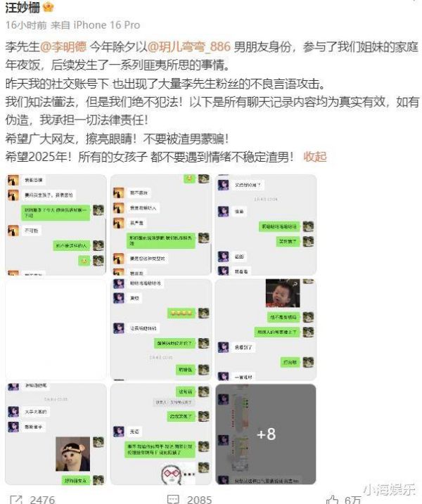Click the 小梅娱乐 watermark
This screenshot has height=504, width=422.
pyautogui.click(x=389, y=490)
